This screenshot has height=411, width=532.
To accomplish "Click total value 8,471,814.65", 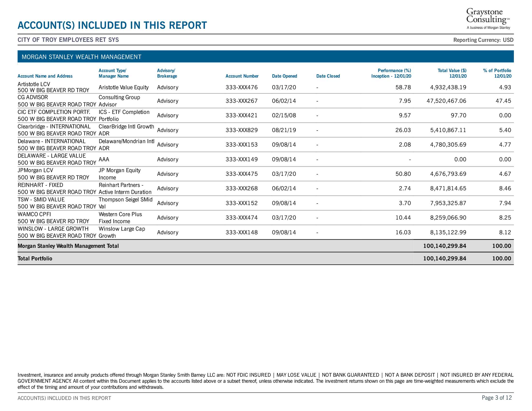I will [x=448, y=189].
